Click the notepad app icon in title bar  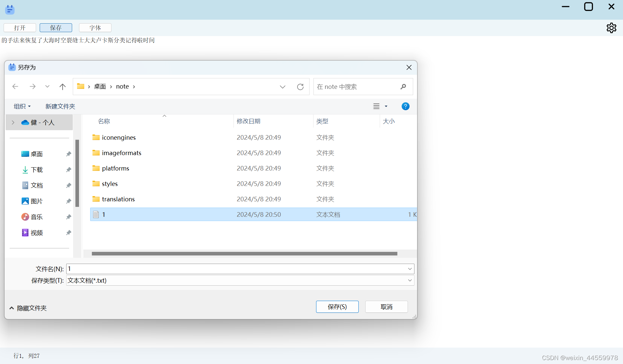(10, 9)
